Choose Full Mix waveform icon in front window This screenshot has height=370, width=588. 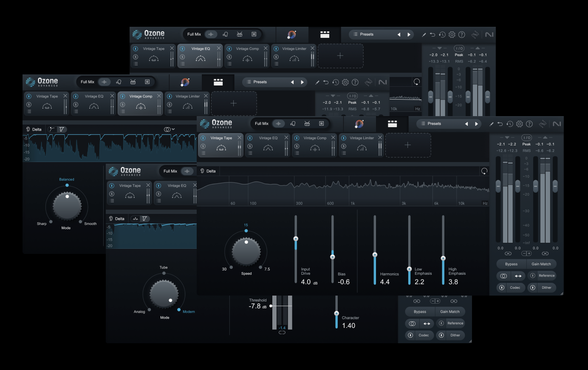[278, 124]
